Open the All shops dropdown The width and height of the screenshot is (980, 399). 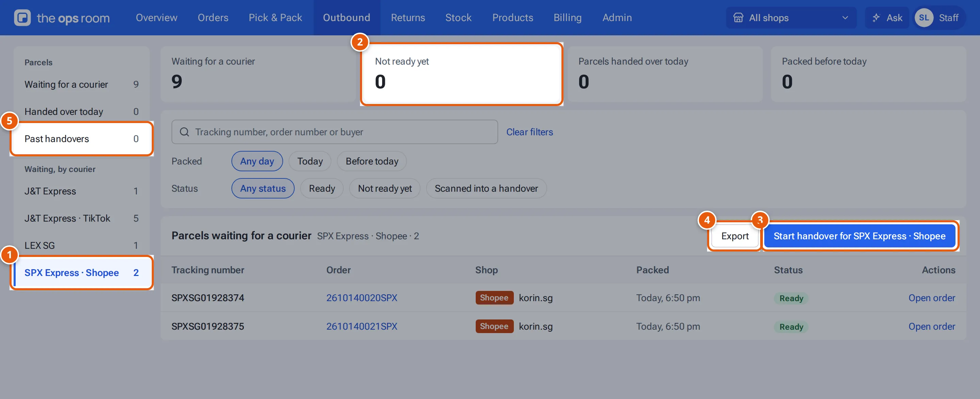[x=791, y=18]
